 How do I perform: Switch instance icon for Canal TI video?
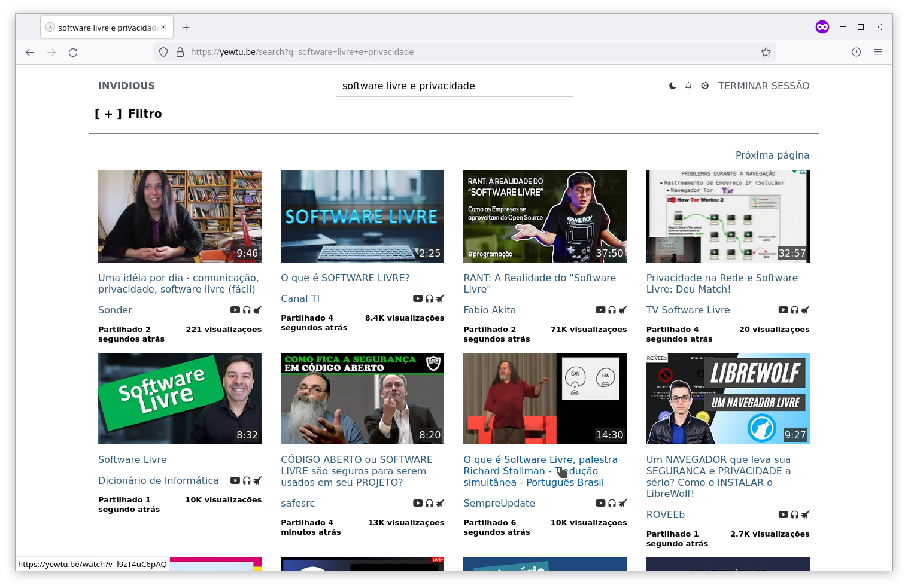(x=440, y=298)
